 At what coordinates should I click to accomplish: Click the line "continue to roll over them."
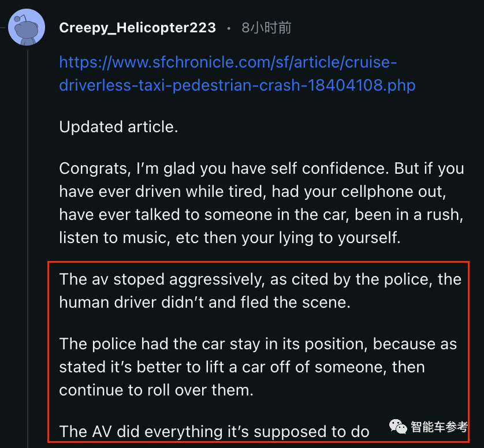click(156, 390)
